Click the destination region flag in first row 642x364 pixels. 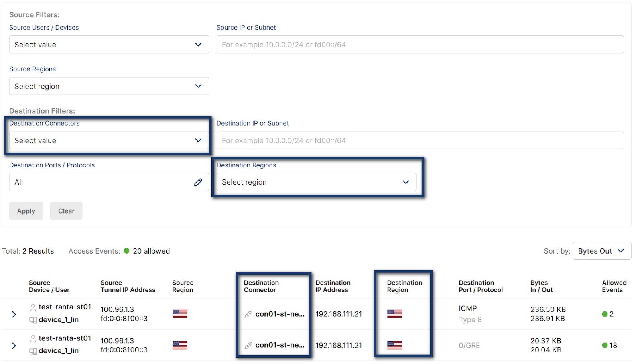point(394,314)
